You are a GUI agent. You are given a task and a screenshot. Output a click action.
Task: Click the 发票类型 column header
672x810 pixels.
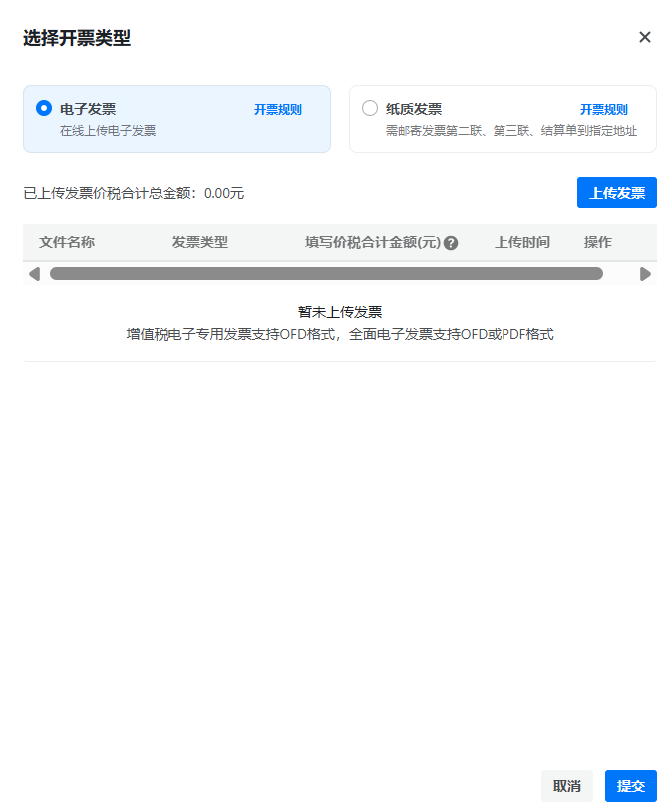point(200,242)
